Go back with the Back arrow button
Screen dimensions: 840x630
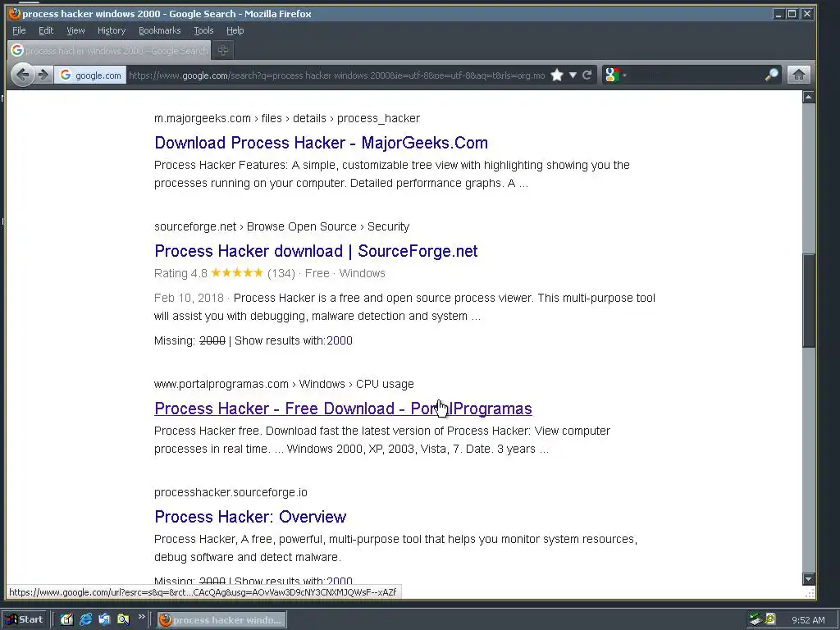coord(22,75)
